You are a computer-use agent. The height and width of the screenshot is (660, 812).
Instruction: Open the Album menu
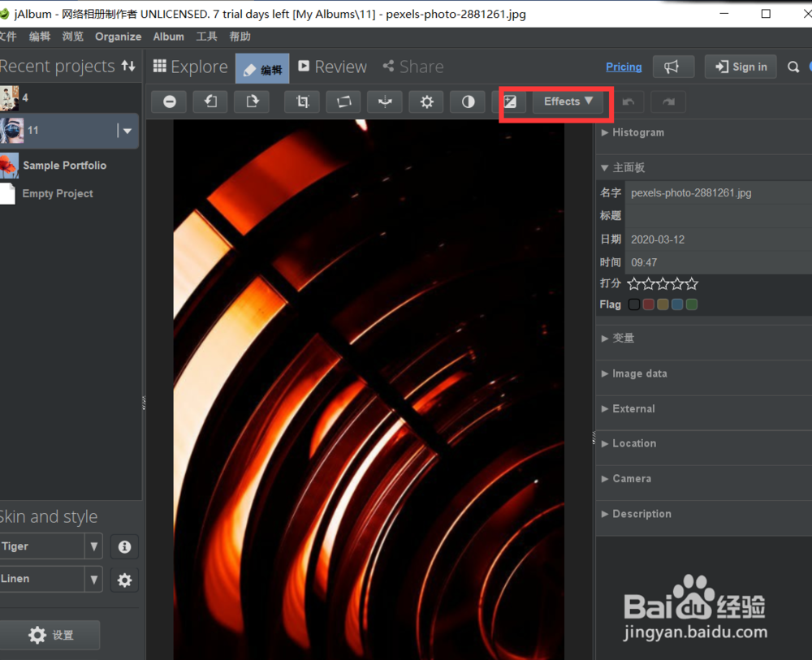click(x=168, y=37)
